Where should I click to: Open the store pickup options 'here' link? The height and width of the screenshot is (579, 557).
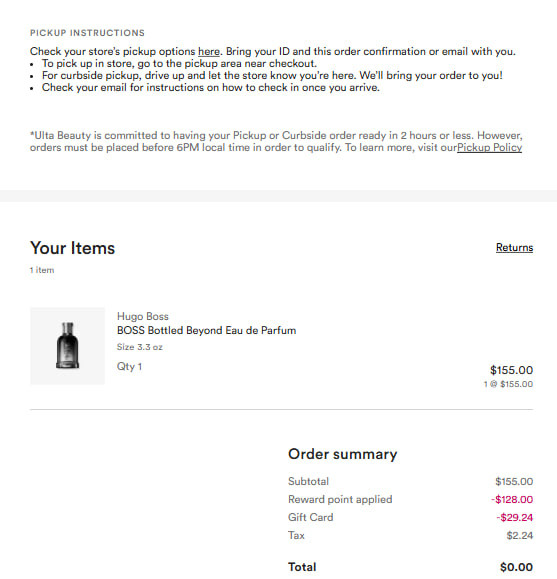coord(209,51)
